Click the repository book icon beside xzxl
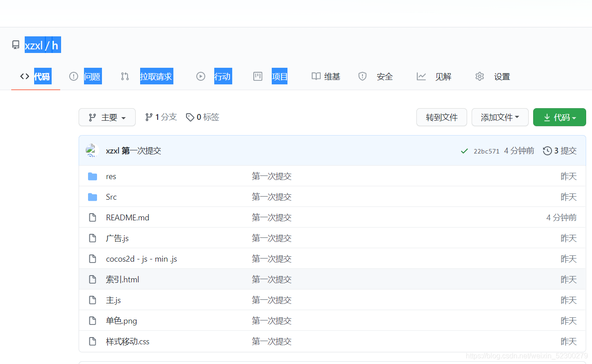 [x=16, y=45]
